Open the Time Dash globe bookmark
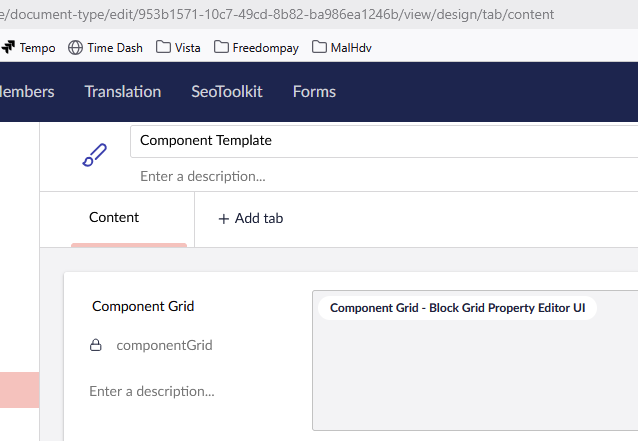This screenshot has height=441, width=638. pyautogui.click(x=103, y=47)
